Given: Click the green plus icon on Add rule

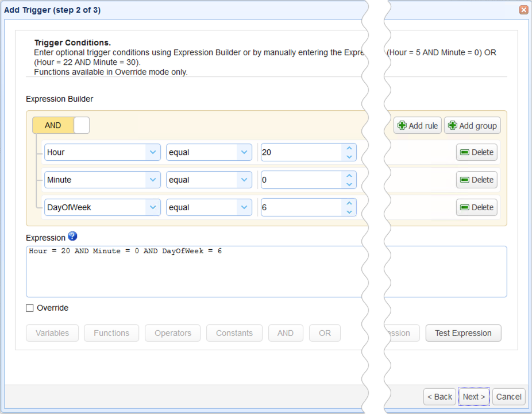Looking at the screenshot, I should tap(402, 125).
